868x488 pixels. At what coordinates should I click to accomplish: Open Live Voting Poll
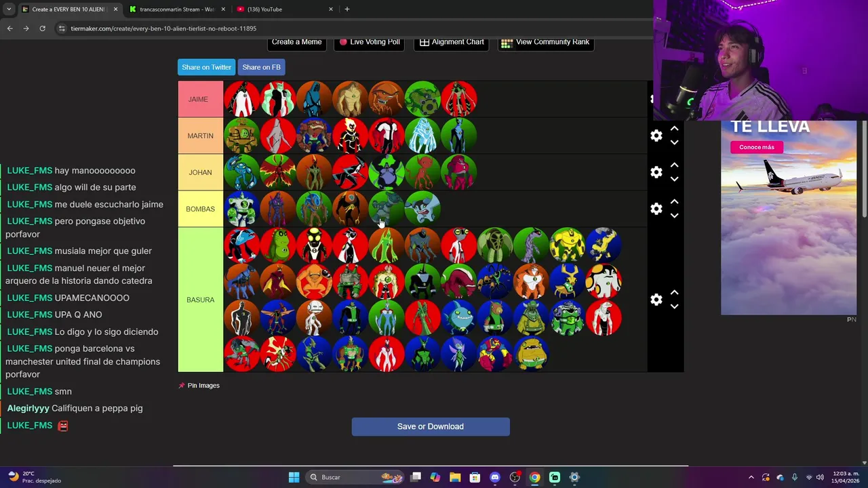tap(370, 42)
